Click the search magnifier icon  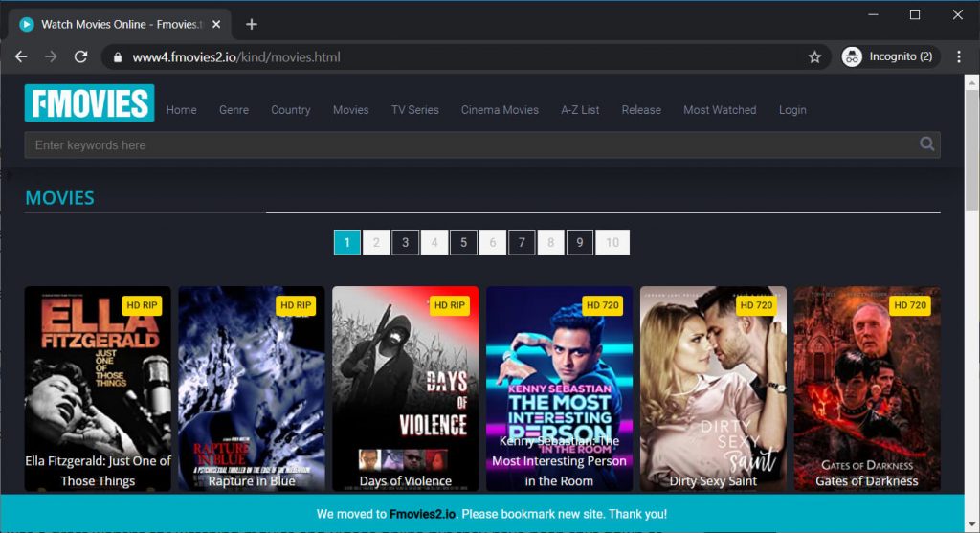point(926,144)
